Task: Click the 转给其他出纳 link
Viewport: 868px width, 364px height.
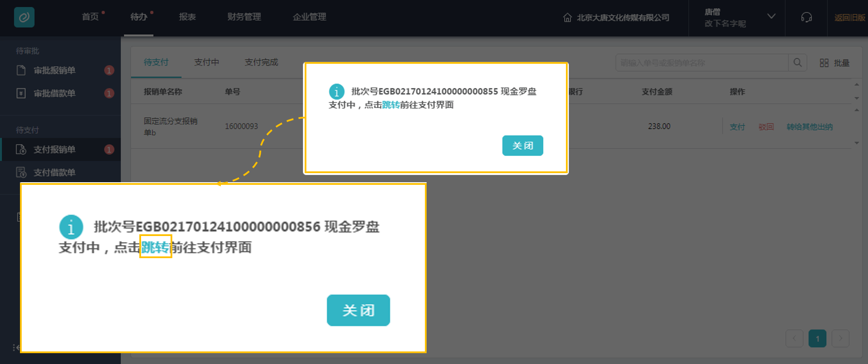Action: point(809,127)
